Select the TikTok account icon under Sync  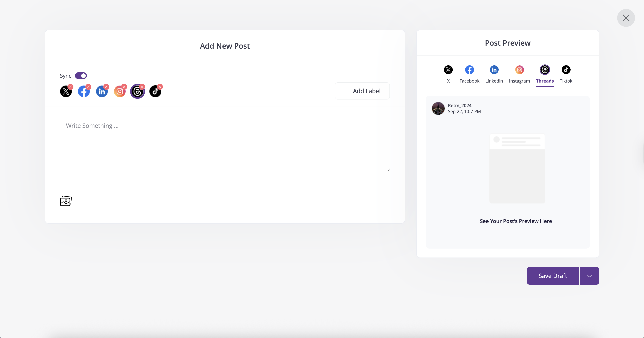155,91
